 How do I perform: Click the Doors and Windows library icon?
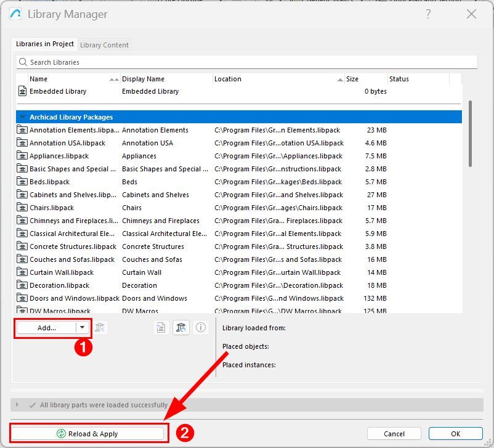click(22, 298)
